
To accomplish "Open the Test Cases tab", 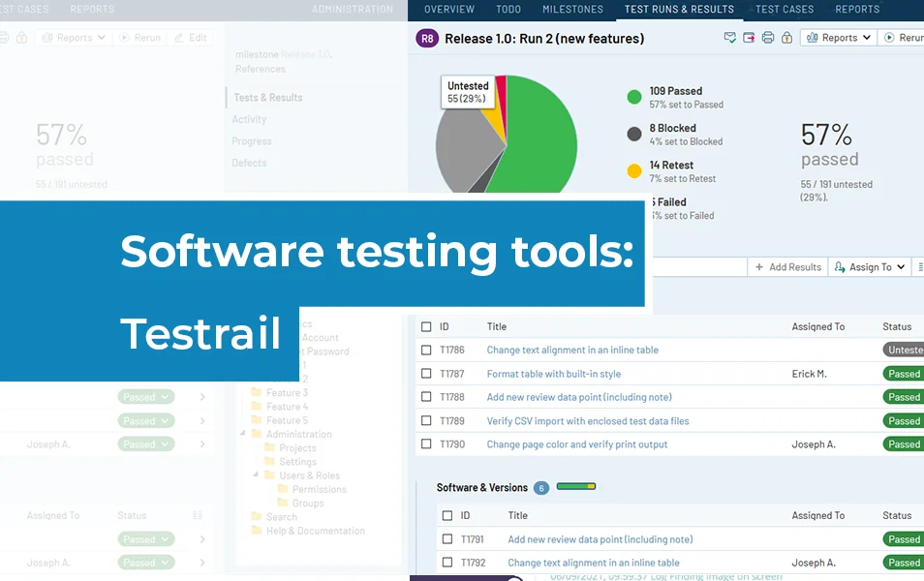I will tap(783, 9).
